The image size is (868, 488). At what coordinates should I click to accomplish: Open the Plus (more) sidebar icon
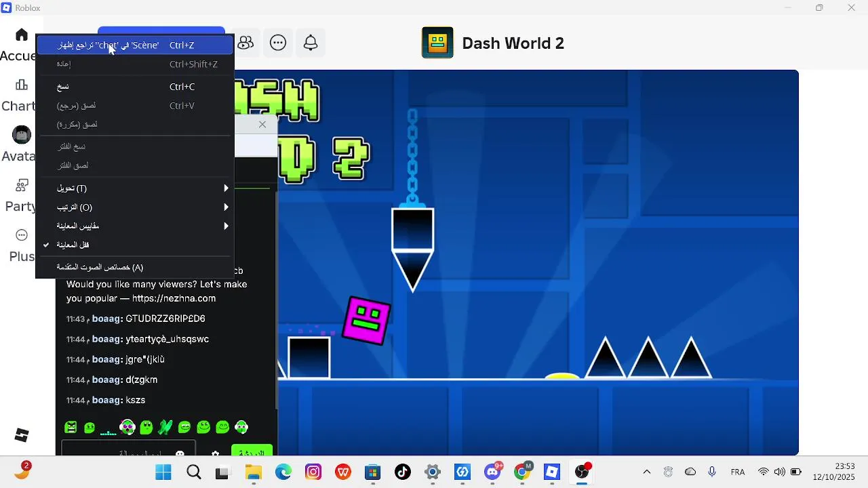point(22,235)
